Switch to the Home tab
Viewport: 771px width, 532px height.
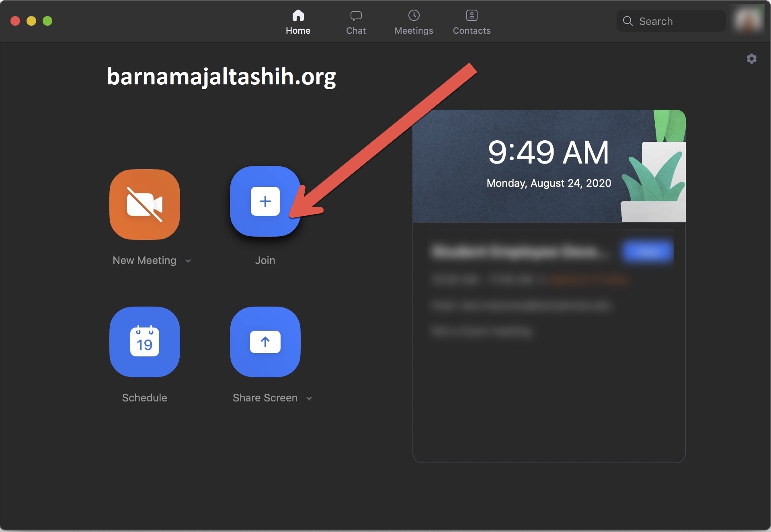coord(298,22)
